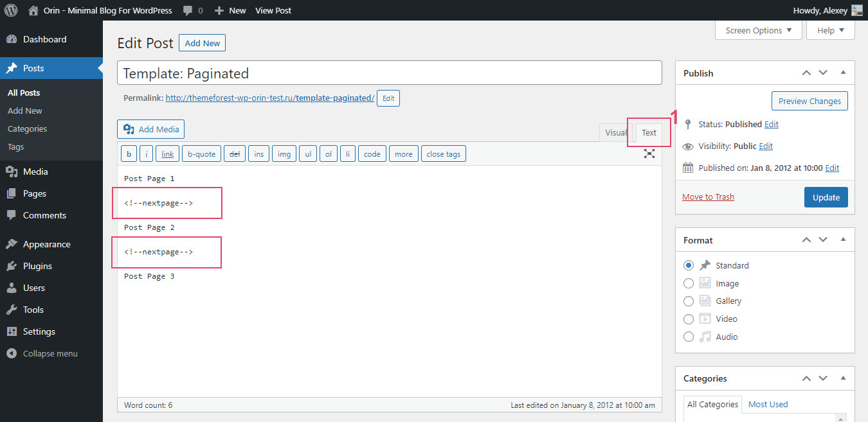Choose the Video post format
The height and width of the screenshot is (422, 868).
pyautogui.click(x=689, y=319)
